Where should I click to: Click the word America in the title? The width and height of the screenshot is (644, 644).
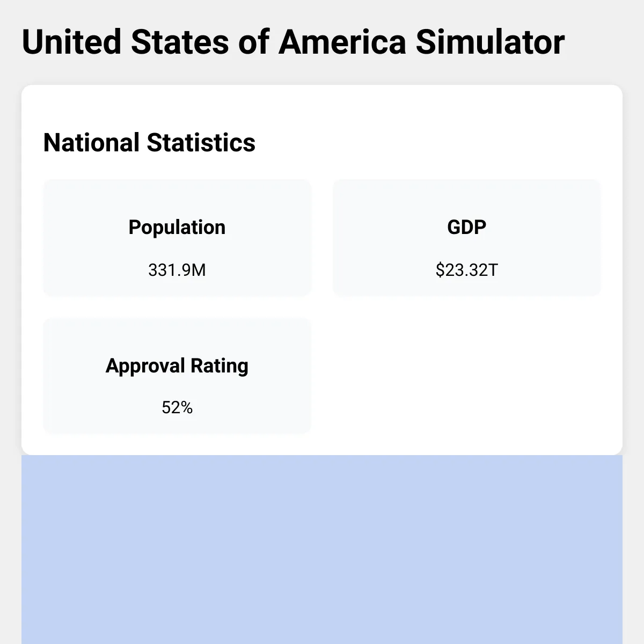342,42
